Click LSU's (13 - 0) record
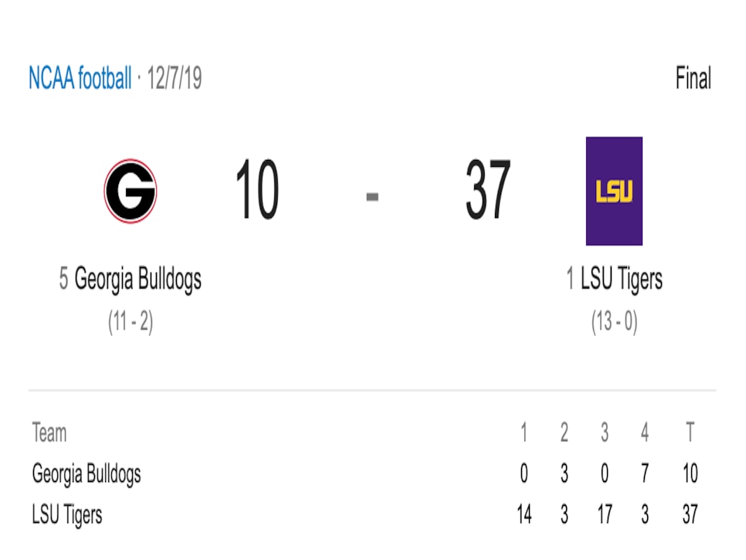This screenshot has height=560, width=746. click(x=614, y=321)
